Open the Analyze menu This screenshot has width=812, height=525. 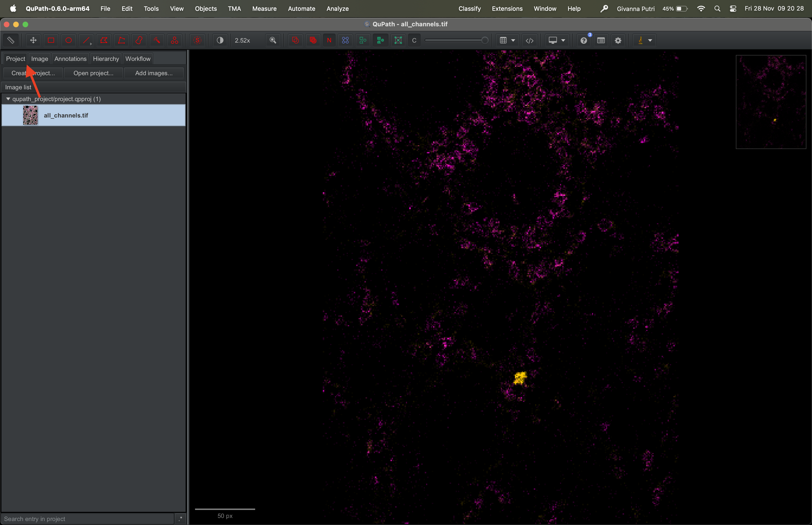pyautogui.click(x=337, y=8)
